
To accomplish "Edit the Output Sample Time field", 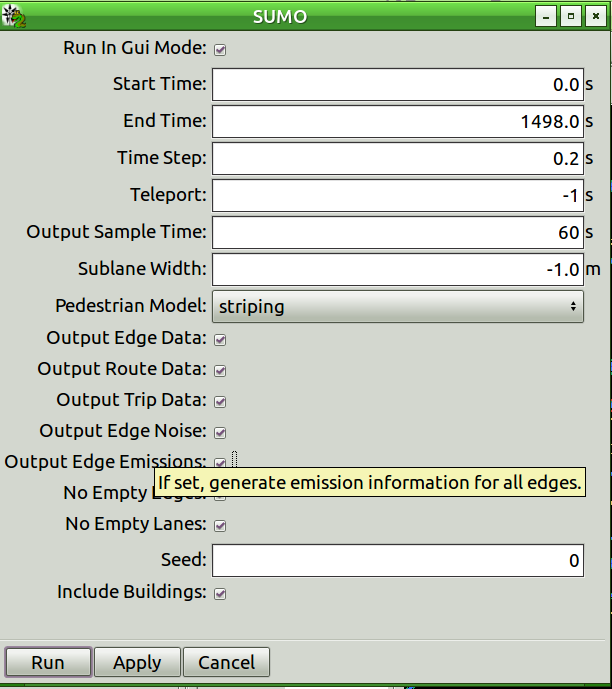I will (x=397, y=233).
